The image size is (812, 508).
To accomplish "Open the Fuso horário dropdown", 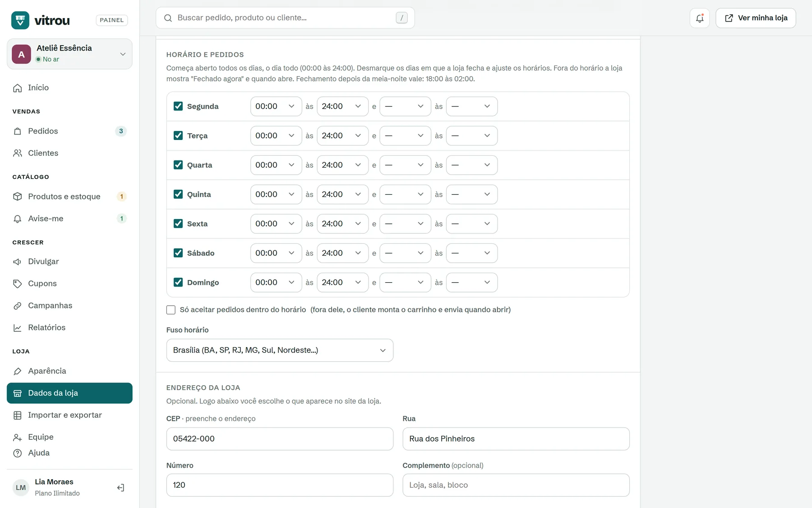I will pyautogui.click(x=280, y=350).
